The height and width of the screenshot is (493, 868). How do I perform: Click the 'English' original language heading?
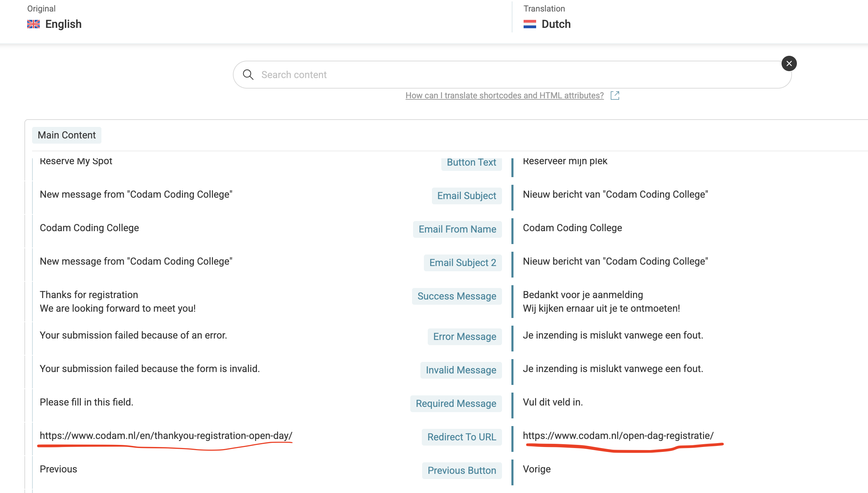click(x=63, y=24)
